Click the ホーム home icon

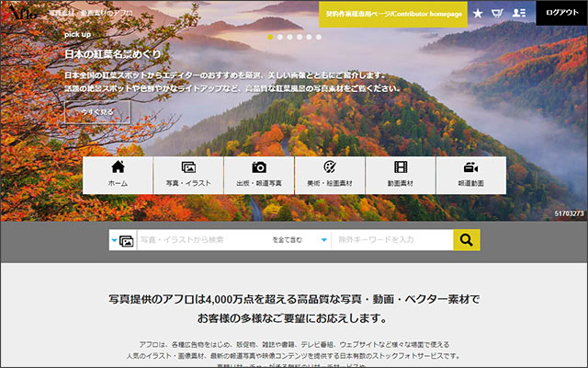[x=118, y=175]
